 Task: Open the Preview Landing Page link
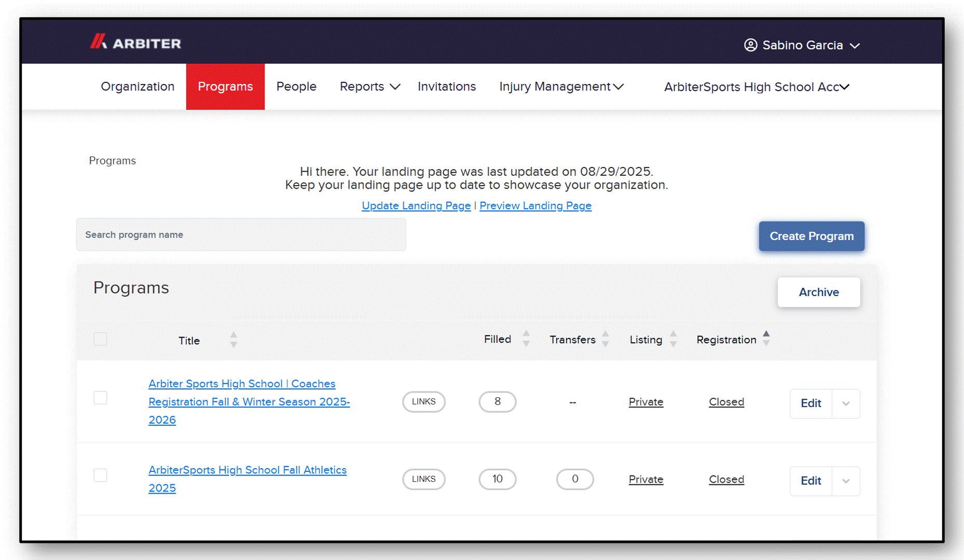click(x=535, y=206)
